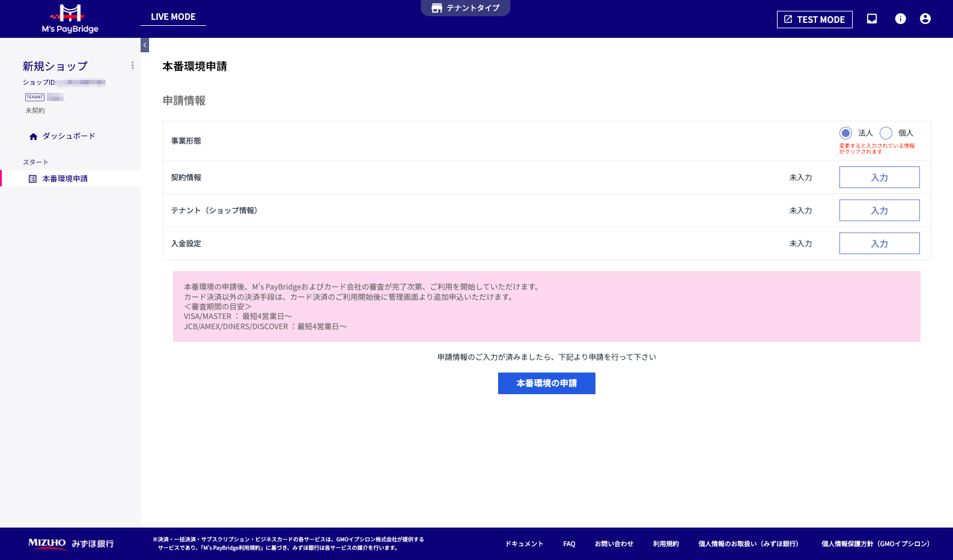
Task: Click the スタート sidebar section label
Action: coord(35,162)
